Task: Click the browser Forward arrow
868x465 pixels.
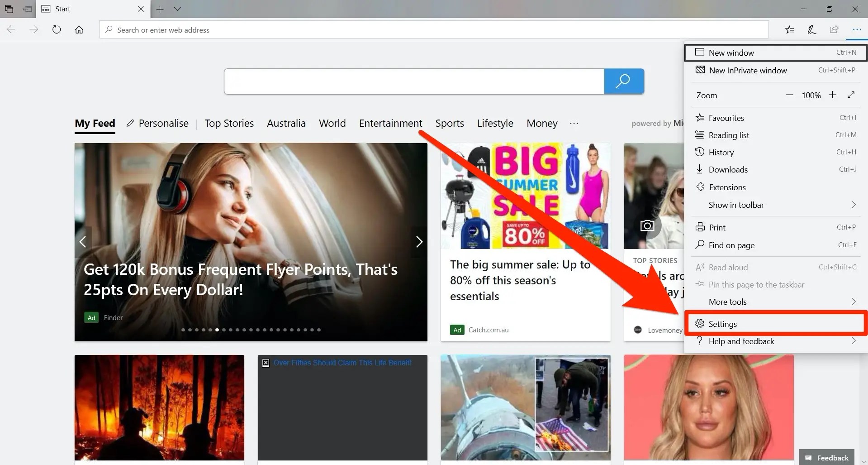Action: pos(34,30)
